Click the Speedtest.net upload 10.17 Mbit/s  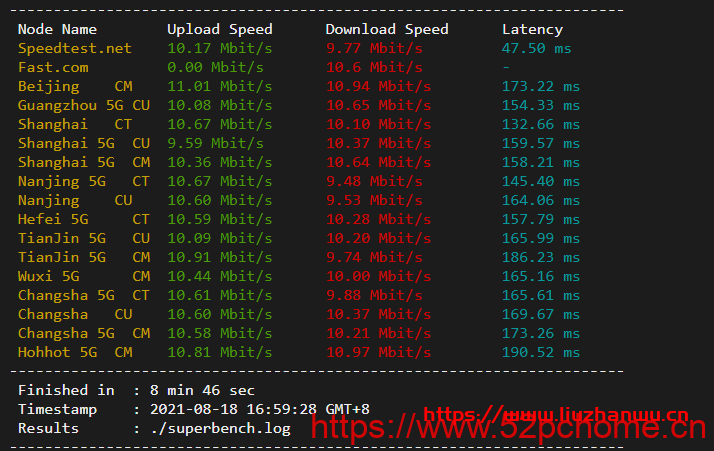coord(219,48)
